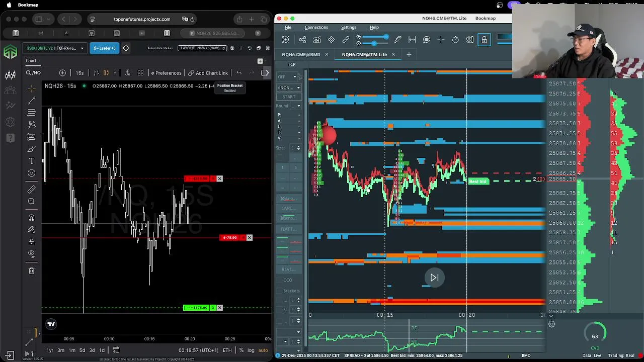
Task: Click Bookmap share icon in toolbar
Action: (x=302, y=40)
